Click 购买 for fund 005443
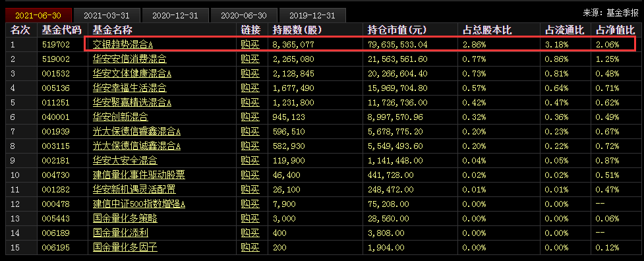Viewport: 644px width, 261px height. 250,219
